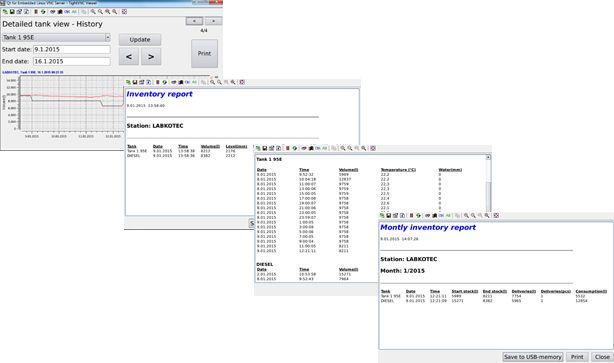Click the large Print button in history view

click(204, 53)
